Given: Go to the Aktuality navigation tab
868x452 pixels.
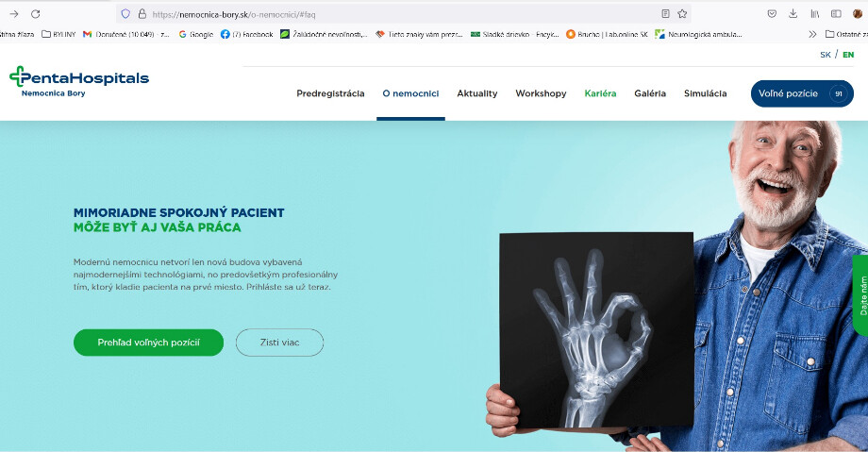Looking at the screenshot, I should pos(477,93).
